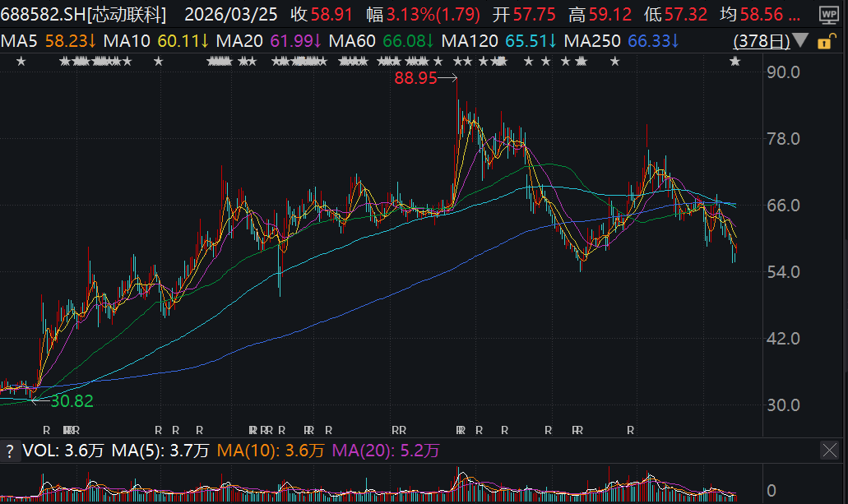This screenshot has width=848, height=504.
Task: Click the 2026/03/25 date field
Action: (231, 15)
